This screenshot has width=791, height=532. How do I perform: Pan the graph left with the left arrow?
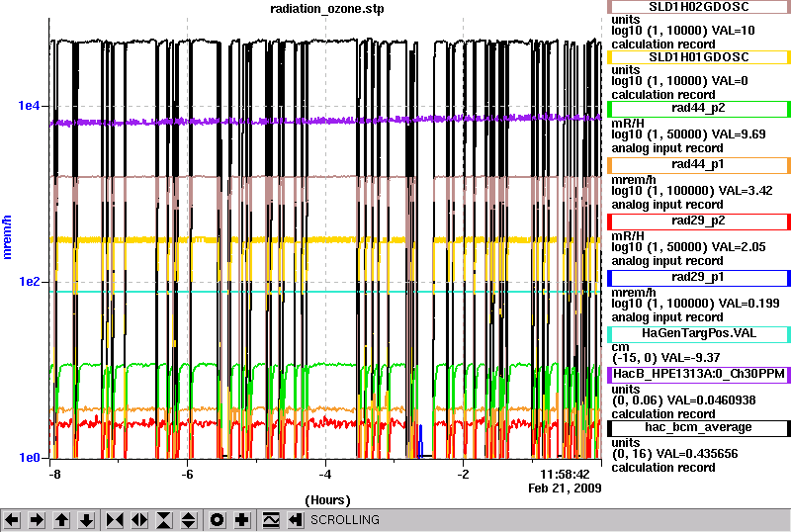pos(12,520)
